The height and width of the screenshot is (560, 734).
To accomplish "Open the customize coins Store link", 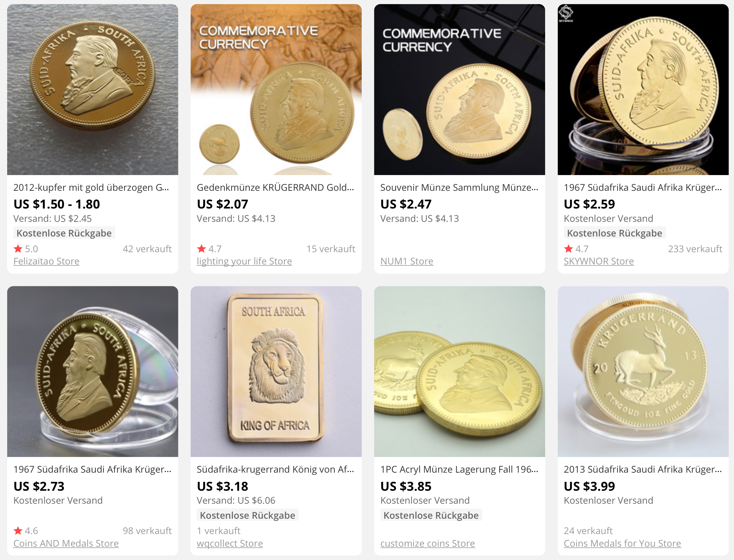I will [427, 543].
